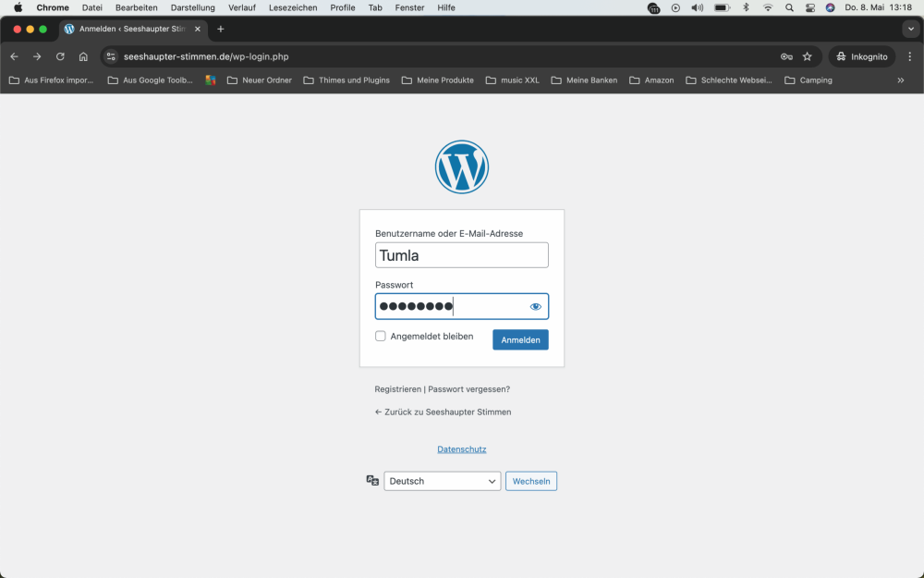Click the date and time Do. 8. Mai
Screen dimensions: 924x578
pyautogui.click(x=878, y=7)
